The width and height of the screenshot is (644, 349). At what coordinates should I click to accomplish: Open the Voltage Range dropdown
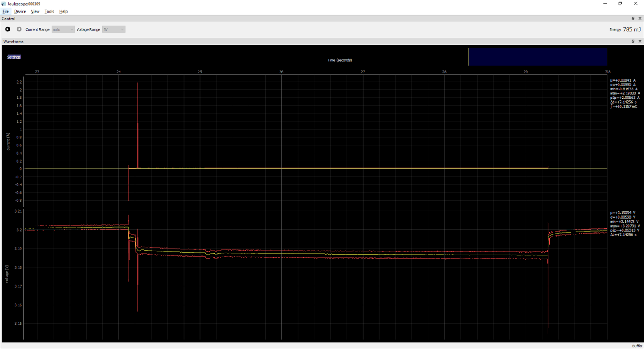point(114,29)
